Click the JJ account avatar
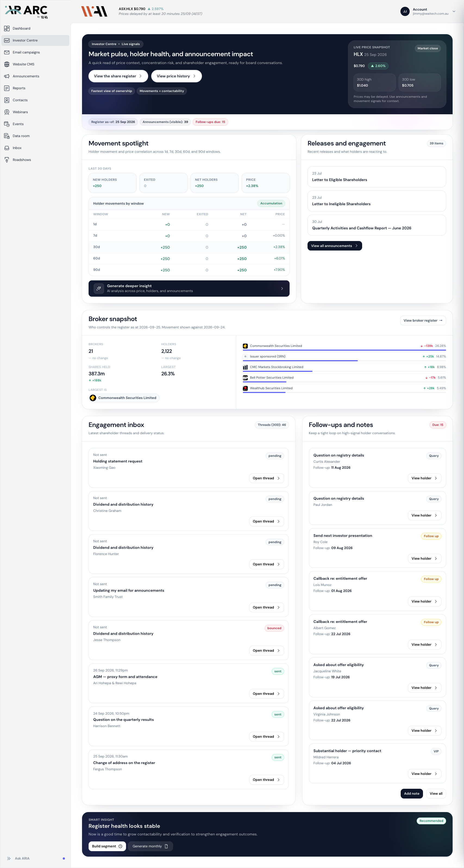Viewport: 464px width, 868px height. (405, 11)
